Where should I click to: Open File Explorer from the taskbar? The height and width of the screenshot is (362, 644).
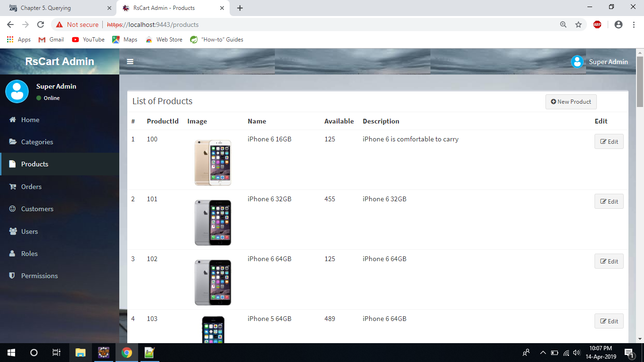click(81, 353)
